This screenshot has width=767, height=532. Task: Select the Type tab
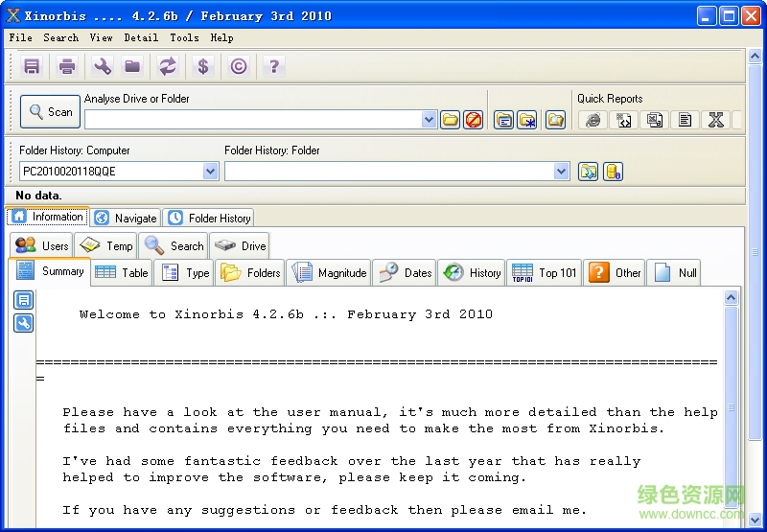pyautogui.click(x=184, y=273)
